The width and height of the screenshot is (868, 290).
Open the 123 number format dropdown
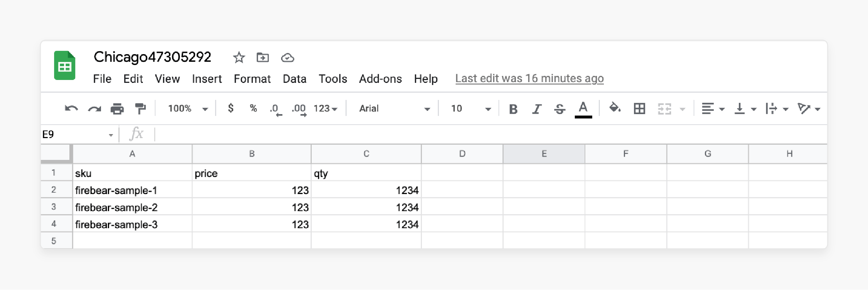(x=326, y=108)
